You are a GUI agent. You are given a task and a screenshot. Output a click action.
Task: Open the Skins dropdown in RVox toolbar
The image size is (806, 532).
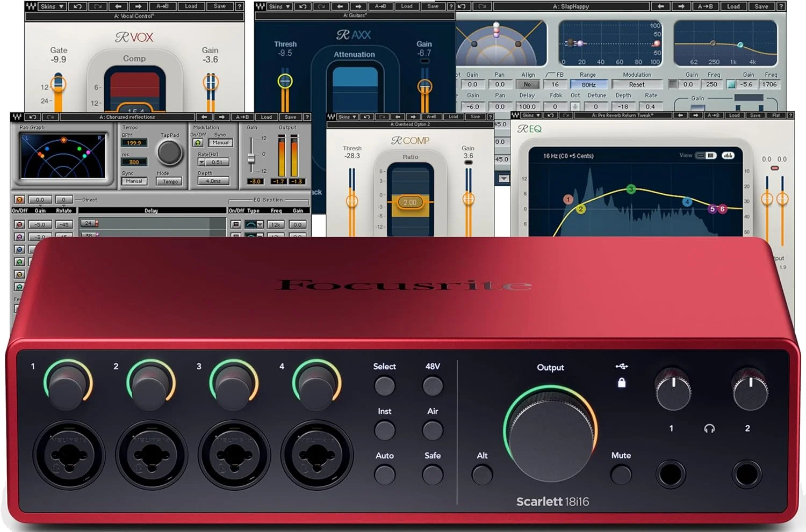coord(52,6)
